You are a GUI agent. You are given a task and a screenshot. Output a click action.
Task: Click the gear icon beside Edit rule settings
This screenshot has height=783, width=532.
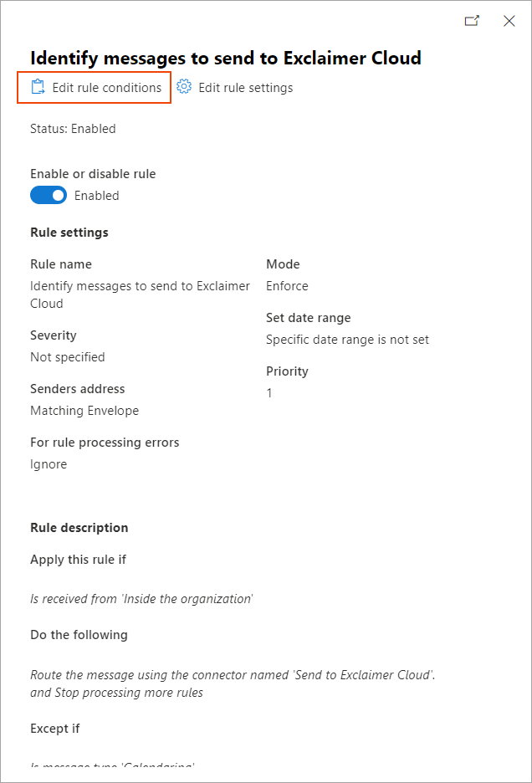tap(184, 87)
